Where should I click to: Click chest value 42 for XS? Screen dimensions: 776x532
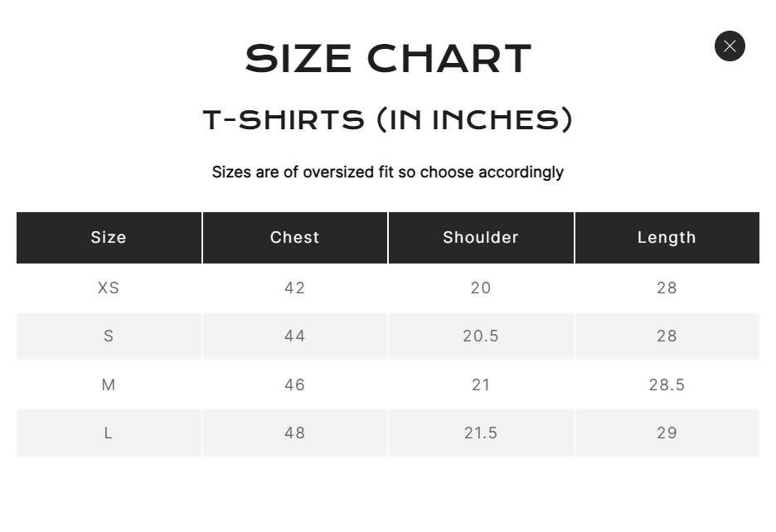(x=294, y=288)
